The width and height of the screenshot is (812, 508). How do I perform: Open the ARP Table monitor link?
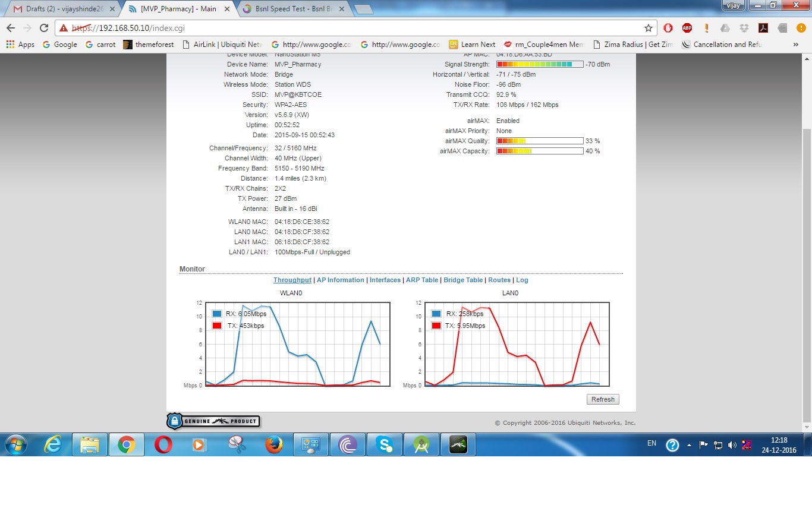pyautogui.click(x=421, y=280)
